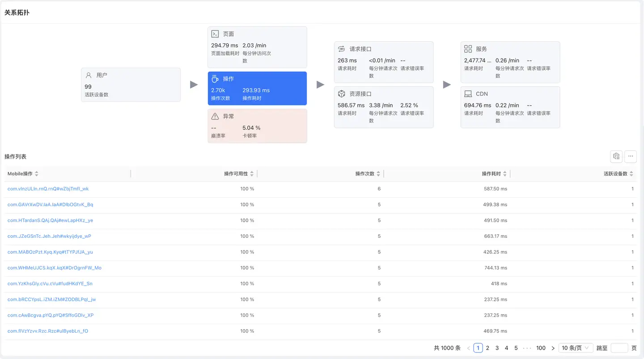
Task: Click the 跳至 page number input
Action: 619,348
